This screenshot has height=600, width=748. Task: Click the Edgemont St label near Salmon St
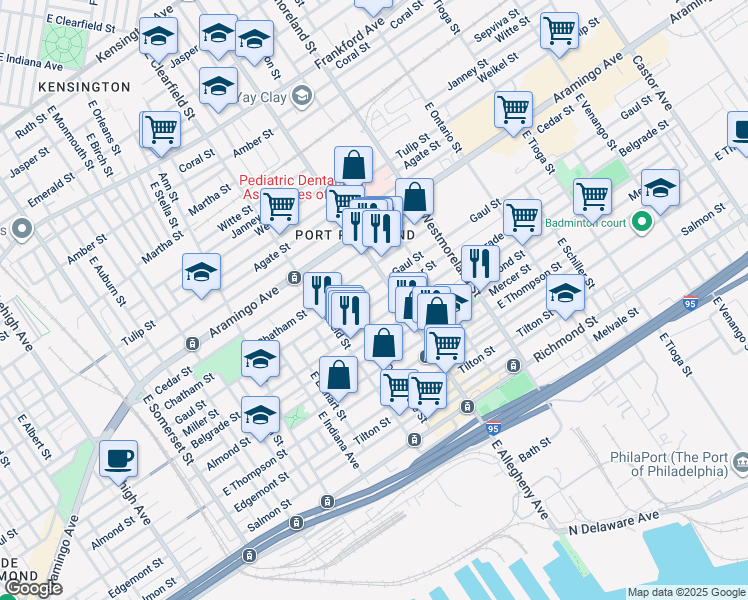coord(261,492)
